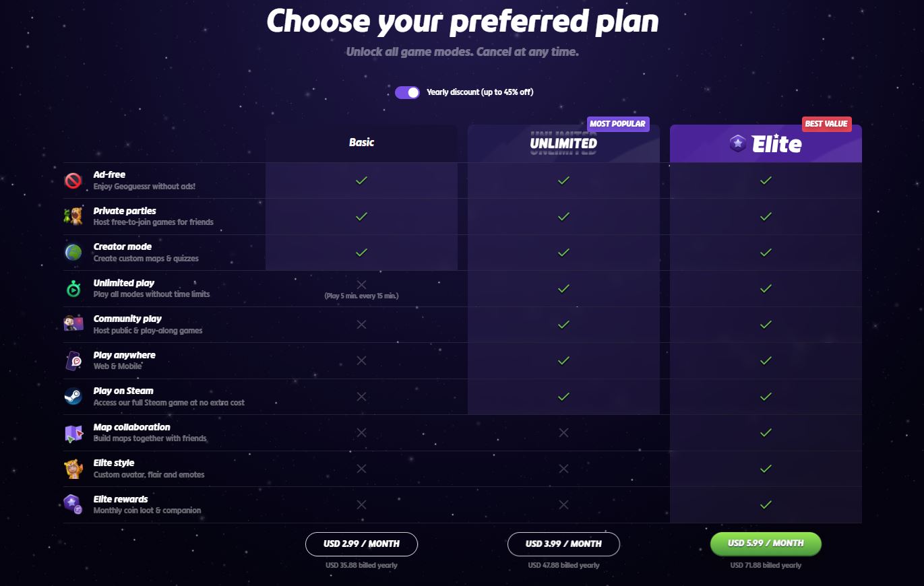The width and height of the screenshot is (924, 586).
Task: Select the Unlimited plan column header
Action: [563, 143]
